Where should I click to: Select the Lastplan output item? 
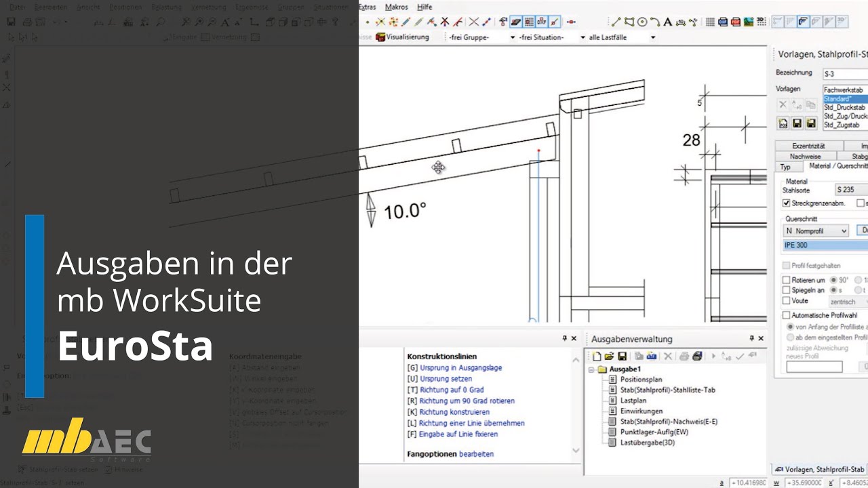[633, 401]
